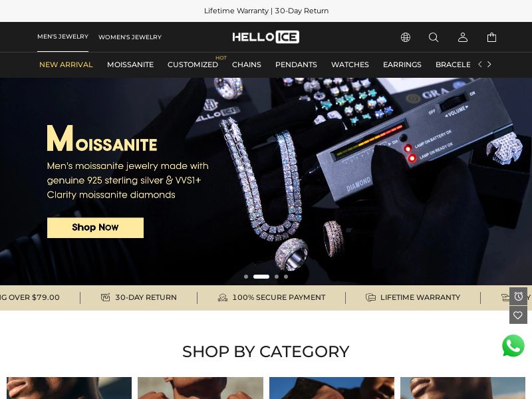
Task: Switch to Women's Jewelry tab
Action: (130, 37)
